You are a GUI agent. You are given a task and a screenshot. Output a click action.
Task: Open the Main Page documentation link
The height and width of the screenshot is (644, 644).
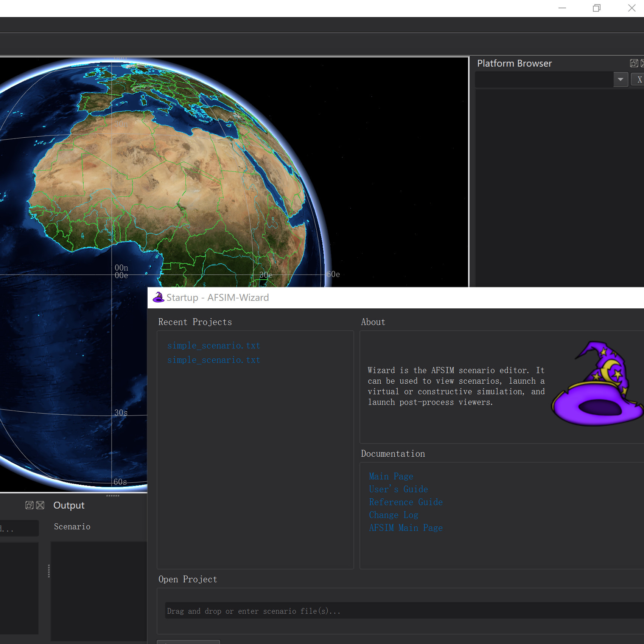(391, 476)
